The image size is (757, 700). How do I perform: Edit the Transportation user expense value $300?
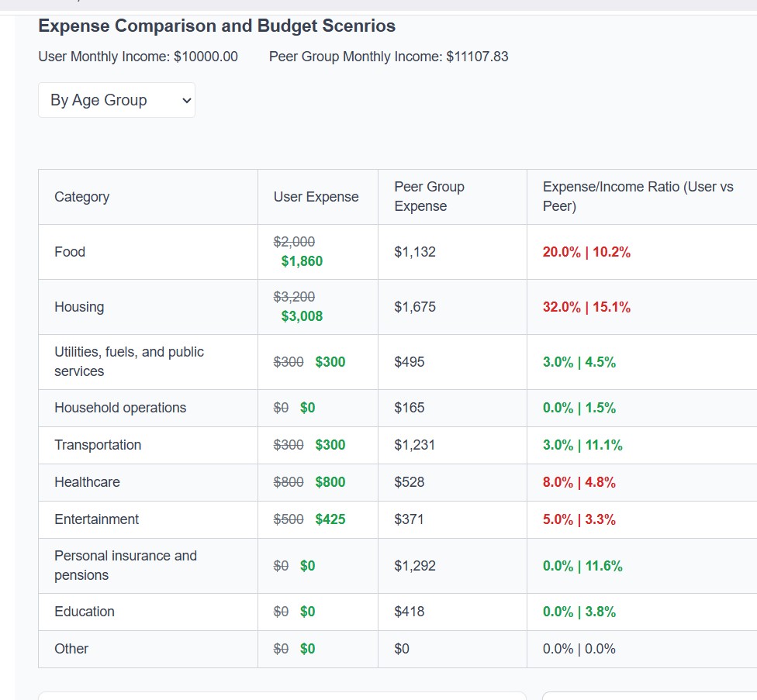[330, 445]
